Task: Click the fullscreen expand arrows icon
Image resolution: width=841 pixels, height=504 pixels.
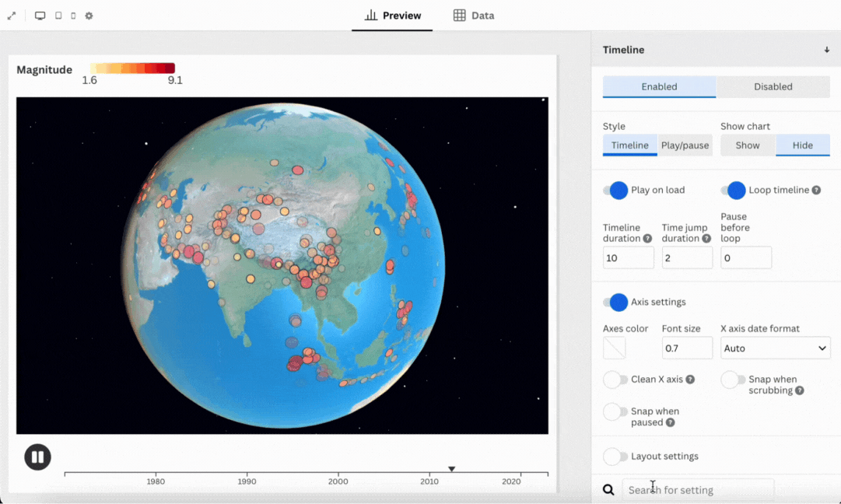Action: point(12,16)
